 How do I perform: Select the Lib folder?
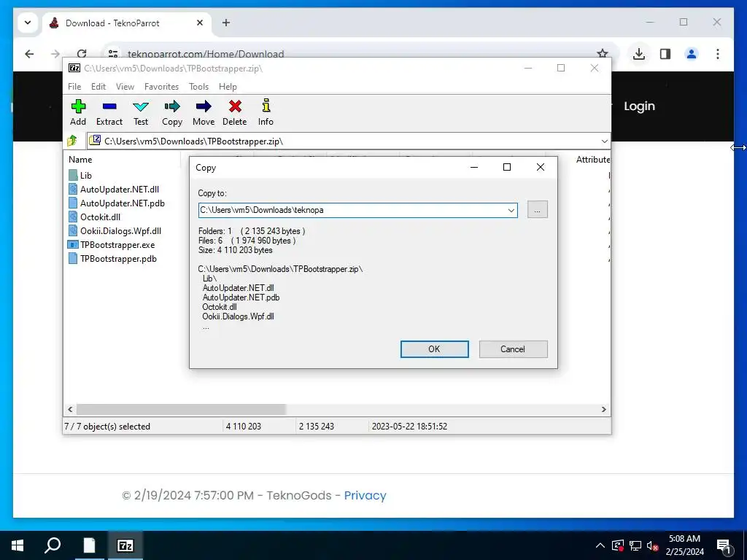[x=80, y=175]
